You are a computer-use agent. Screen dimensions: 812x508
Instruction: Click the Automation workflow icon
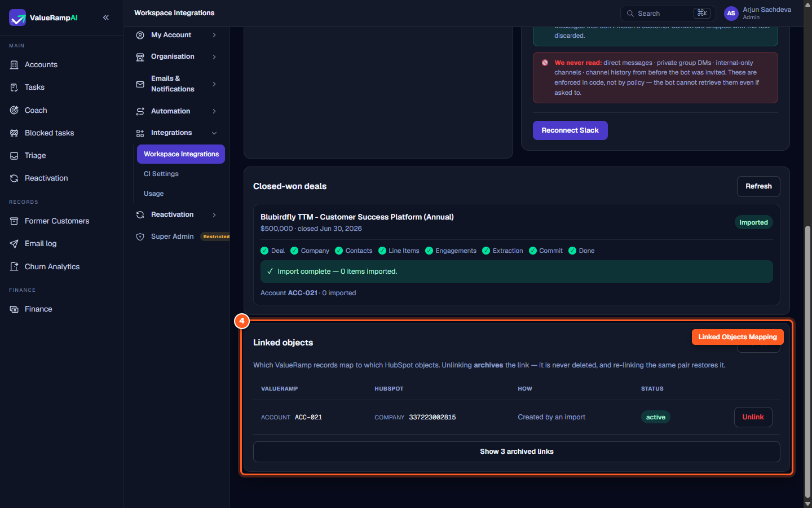click(140, 112)
